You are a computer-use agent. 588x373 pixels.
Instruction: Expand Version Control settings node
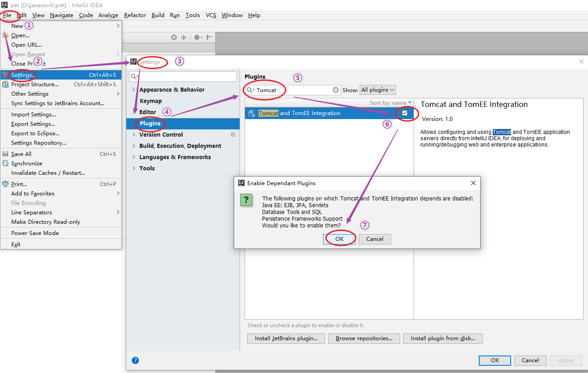[x=134, y=134]
